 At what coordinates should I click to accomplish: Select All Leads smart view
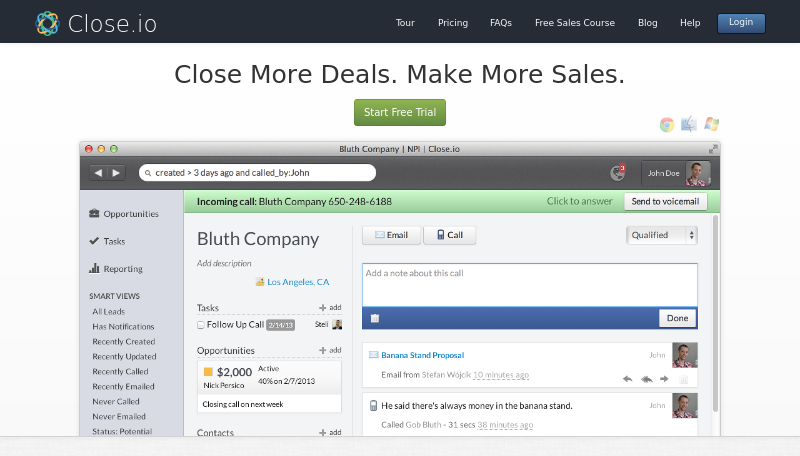click(x=109, y=312)
